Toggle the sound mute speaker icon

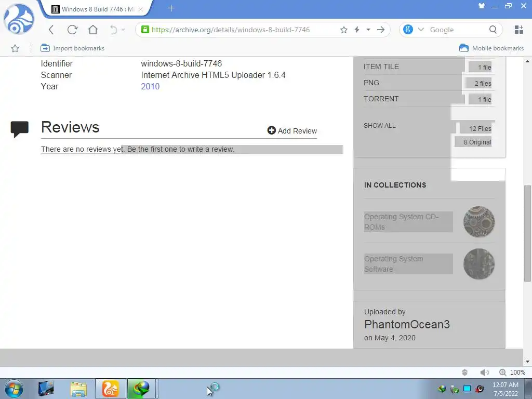[x=484, y=373]
